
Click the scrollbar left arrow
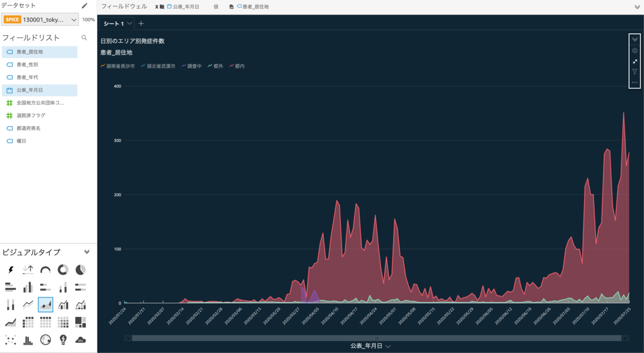pyautogui.click(x=128, y=338)
